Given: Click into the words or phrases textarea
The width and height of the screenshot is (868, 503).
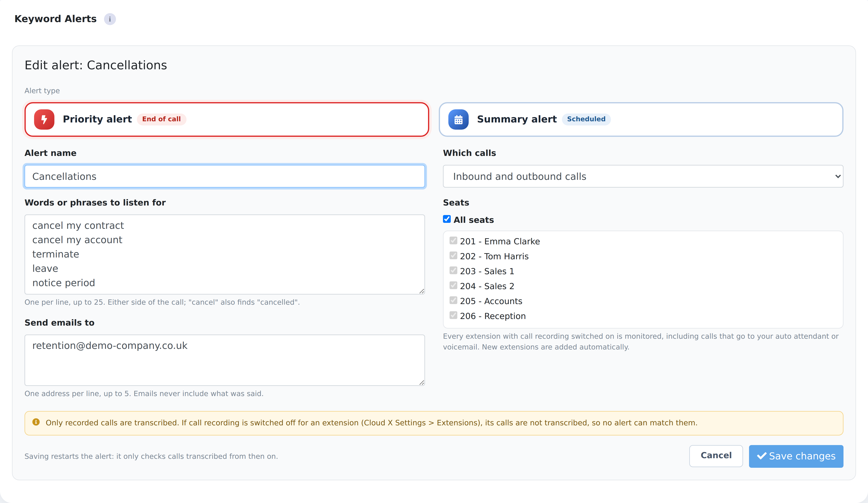Looking at the screenshot, I should [225, 254].
